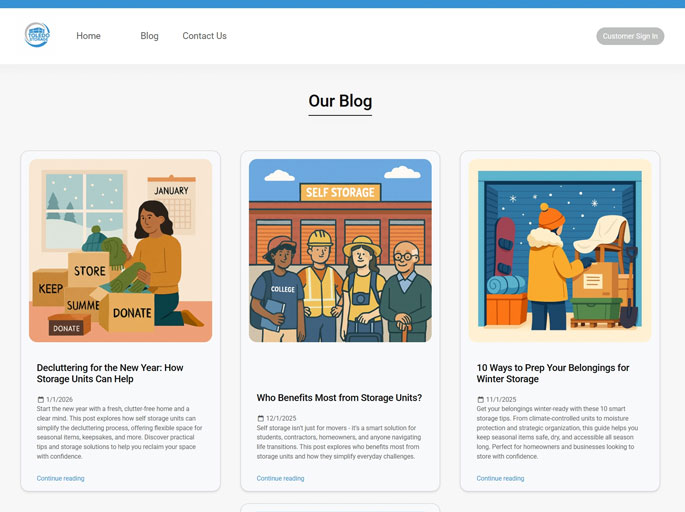Select the winter storage post description text
This screenshot has width=685, height=512.
(560, 432)
